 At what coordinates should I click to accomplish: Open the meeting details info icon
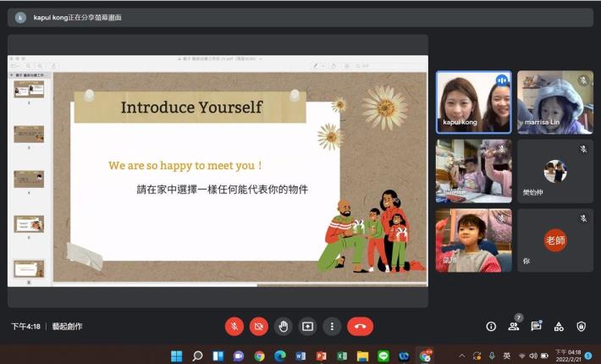click(491, 326)
